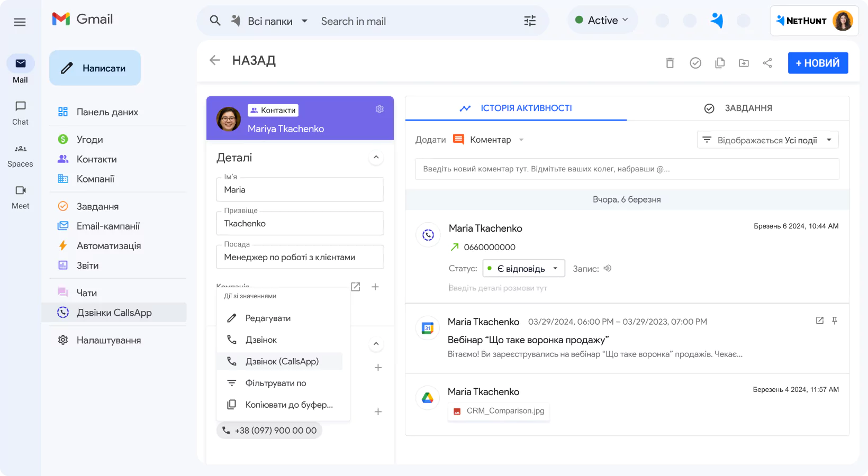Click the Google Calendar event icon
The width and height of the screenshot is (868, 476).
click(428, 328)
